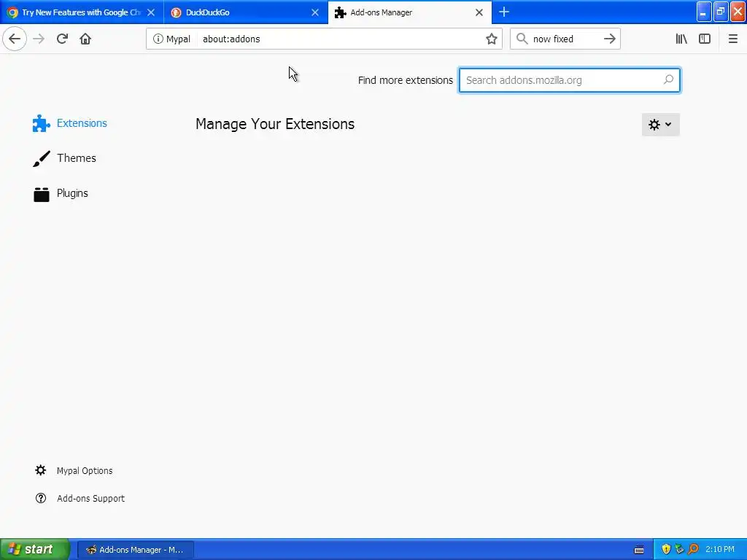Open the Add-ons Support link
This screenshot has height=560, width=747.
(90, 498)
